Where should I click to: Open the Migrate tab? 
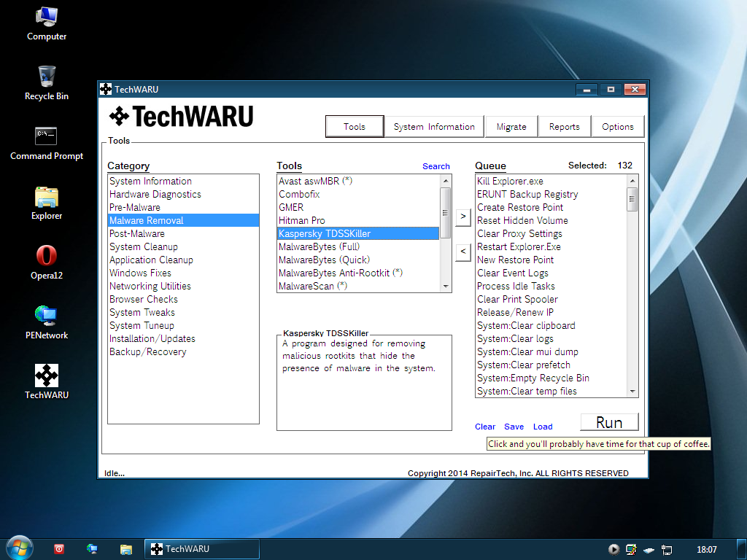(x=511, y=127)
